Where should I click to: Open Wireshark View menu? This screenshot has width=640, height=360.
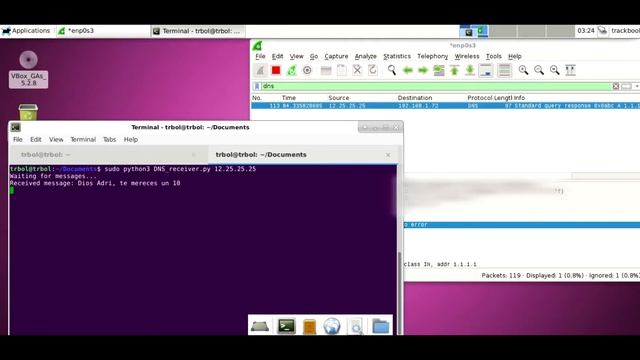pos(296,56)
